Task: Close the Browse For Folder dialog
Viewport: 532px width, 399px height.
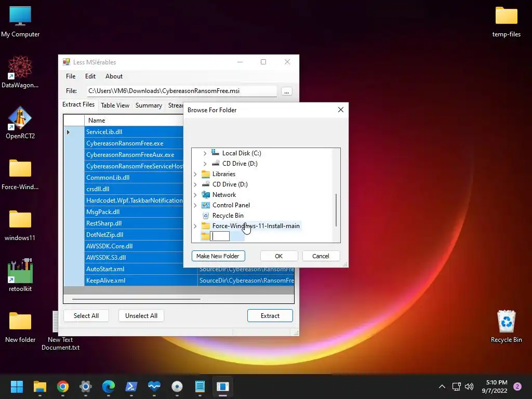Action: [x=341, y=110]
